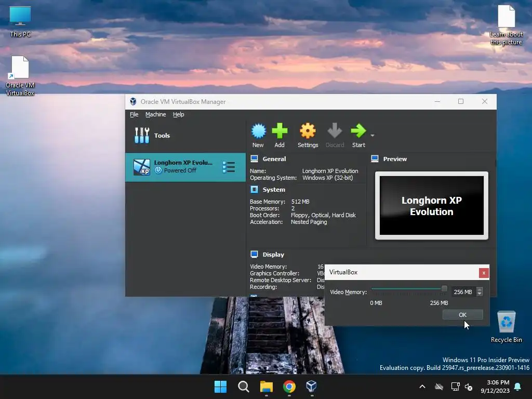Increase Video Memory with the up stepper
532x399 pixels.
[x=480, y=289]
